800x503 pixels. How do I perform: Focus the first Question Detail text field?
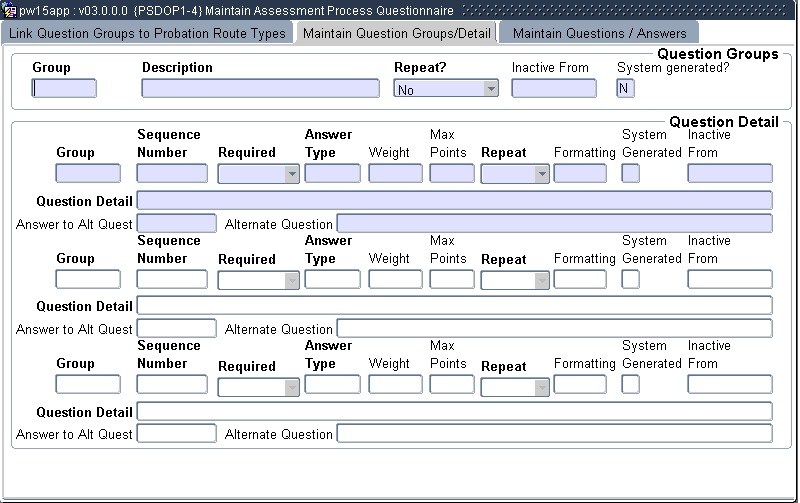coord(454,200)
